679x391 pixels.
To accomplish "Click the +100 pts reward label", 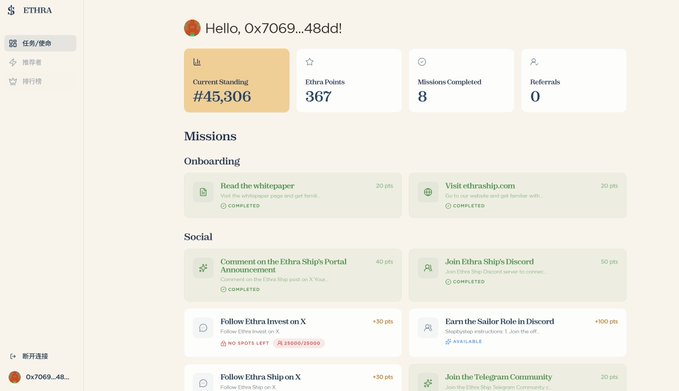I will [x=606, y=321].
